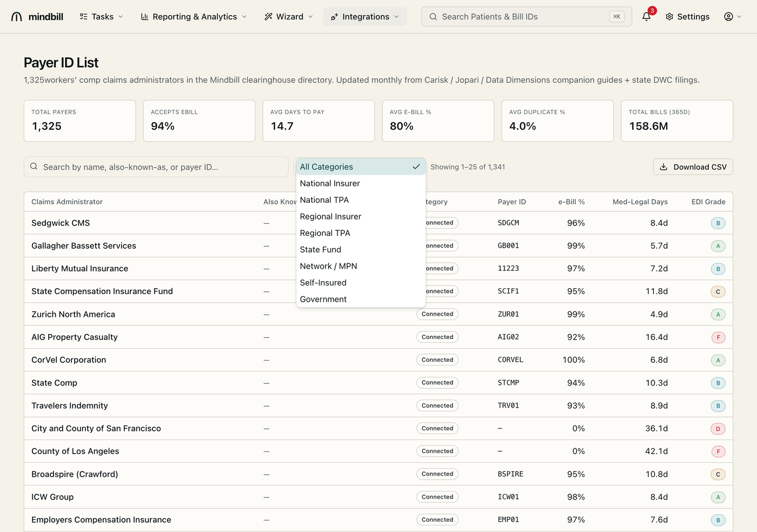Click the EDI grade F badge for AIG
757x532 pixels.
click(718, 337)
